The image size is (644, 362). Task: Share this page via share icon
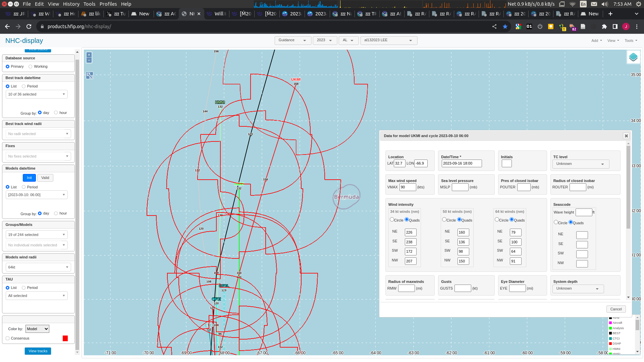(494, 26)
